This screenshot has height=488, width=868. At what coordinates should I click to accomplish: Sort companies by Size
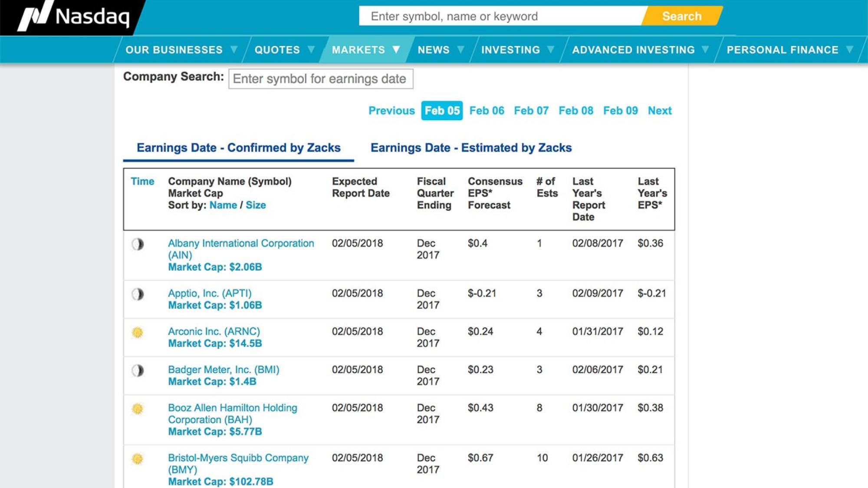click(x=256, y=205)
